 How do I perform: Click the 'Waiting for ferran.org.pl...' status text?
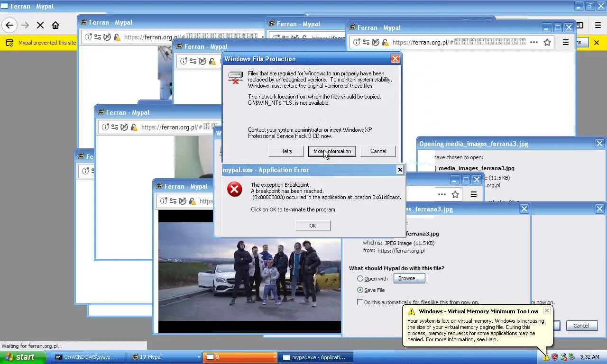point(32,346)
